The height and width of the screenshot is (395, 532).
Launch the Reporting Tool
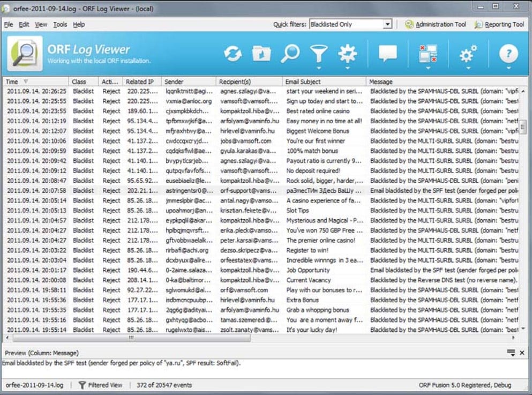click(x=499, y=25)
